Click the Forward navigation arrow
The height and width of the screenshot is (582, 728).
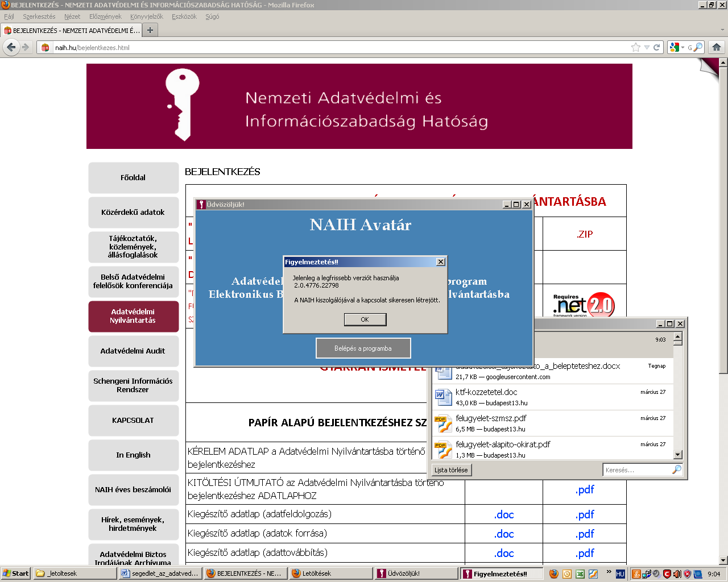(x=26, y=47)
